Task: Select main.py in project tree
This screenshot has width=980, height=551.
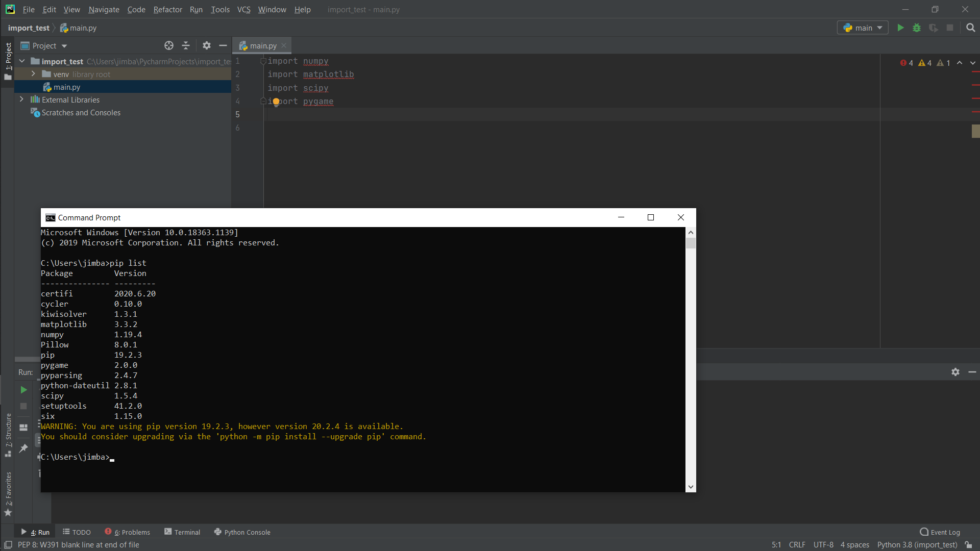Action: click(x=67, y=87)
